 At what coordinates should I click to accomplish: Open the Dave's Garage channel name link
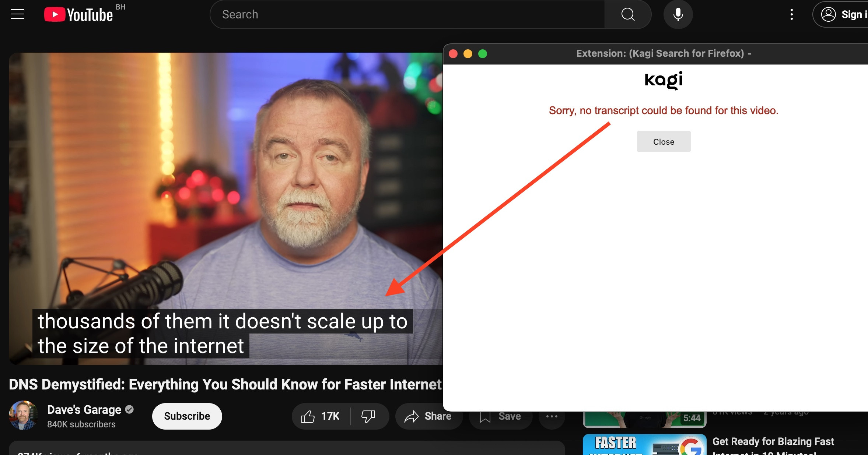(84, 410)
